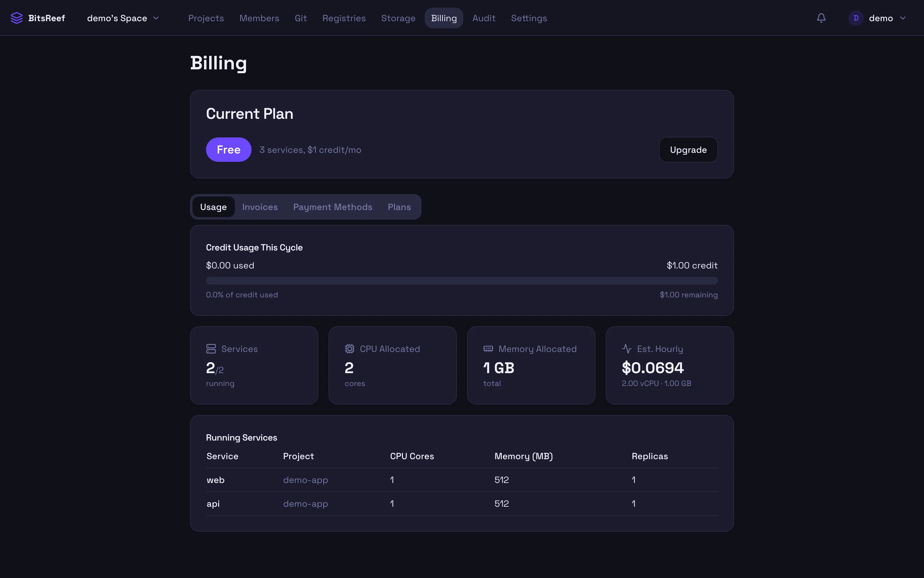
Task: Click the BitsReef brand name
Action: 47,18
